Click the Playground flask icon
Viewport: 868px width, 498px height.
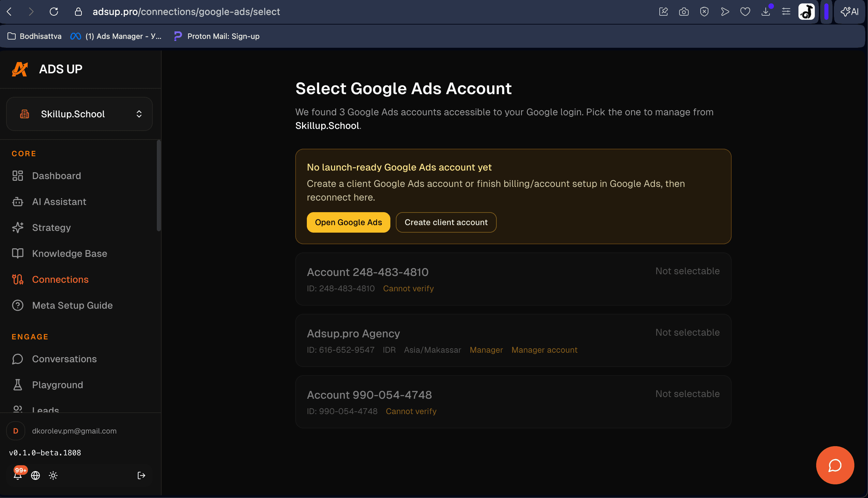click(x=18, y=385)
